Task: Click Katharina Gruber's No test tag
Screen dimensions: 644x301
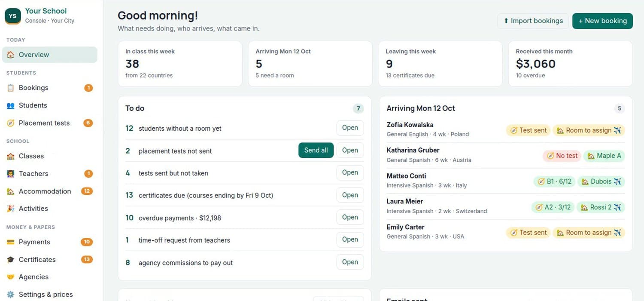Action: click(x=562, y=156)
